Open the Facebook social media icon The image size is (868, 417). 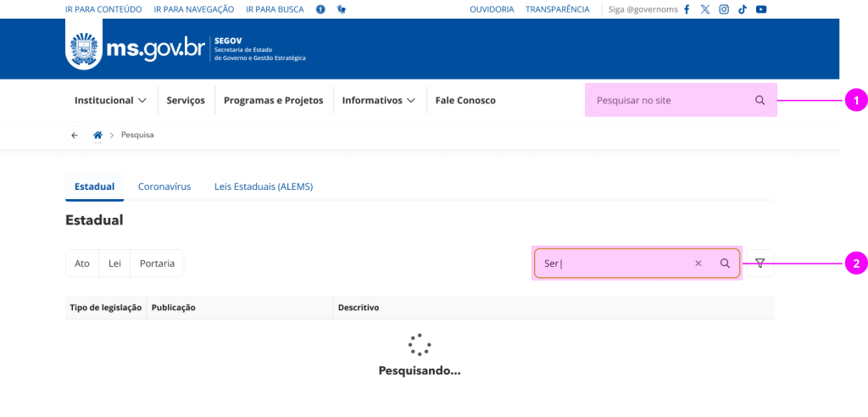[x=687, y=9]
